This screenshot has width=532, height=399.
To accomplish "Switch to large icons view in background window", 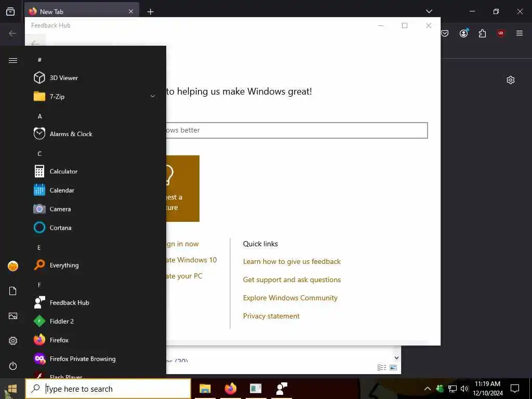I will 393,367.
